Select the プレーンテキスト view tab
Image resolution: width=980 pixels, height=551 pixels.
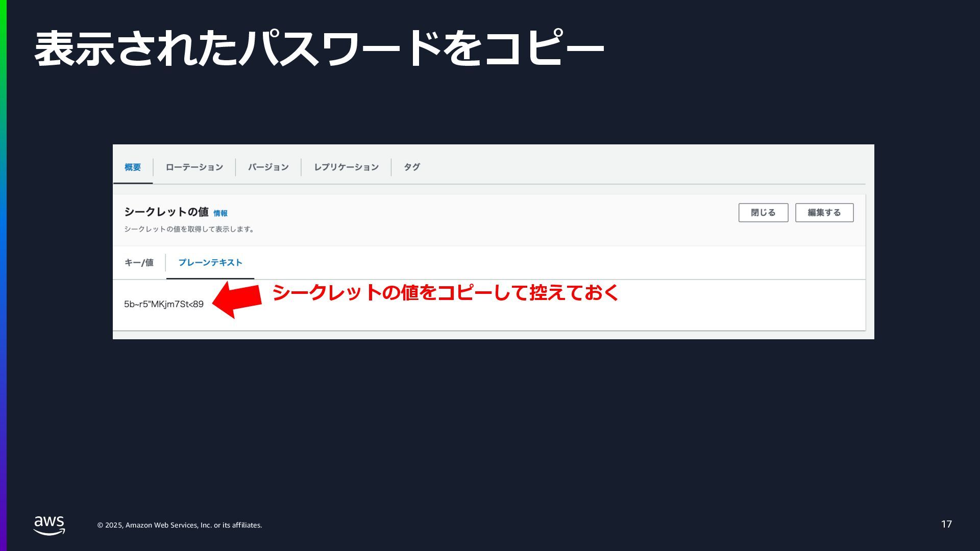pyautogui.click(x=210, y=263)
